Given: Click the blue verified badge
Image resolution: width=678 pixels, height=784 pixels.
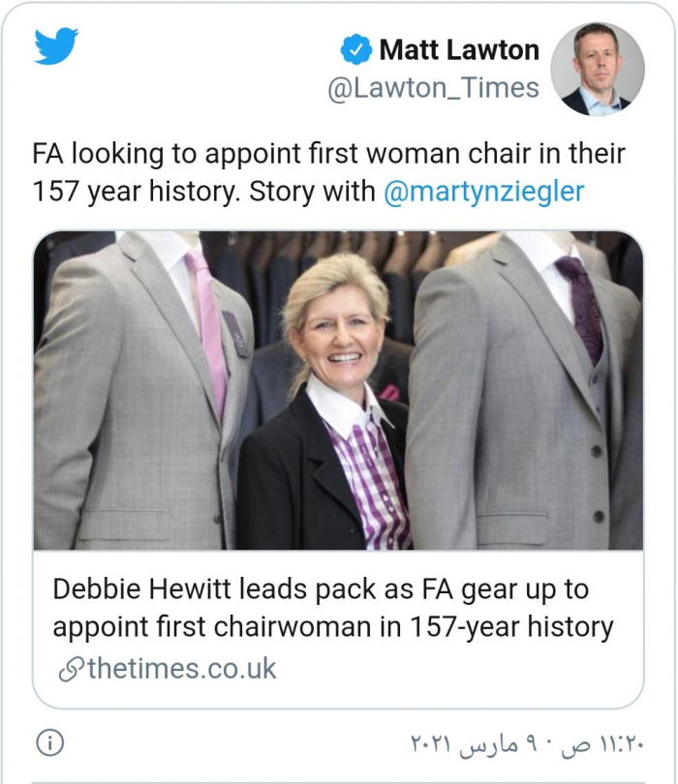Looking at the screenshot, I should [354, 48].
